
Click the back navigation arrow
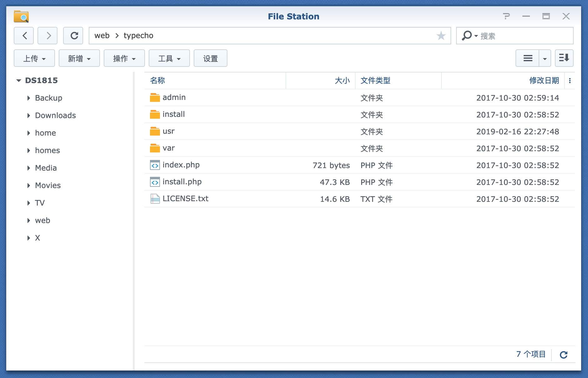point(24,36)
